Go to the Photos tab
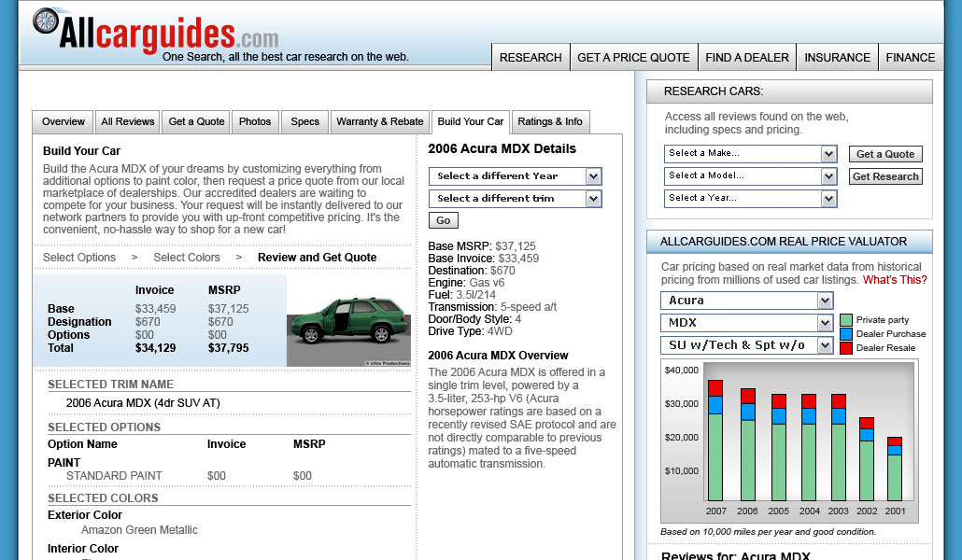Image resolution: width=962 pixels, height=560 pixels. click(255, 122)
